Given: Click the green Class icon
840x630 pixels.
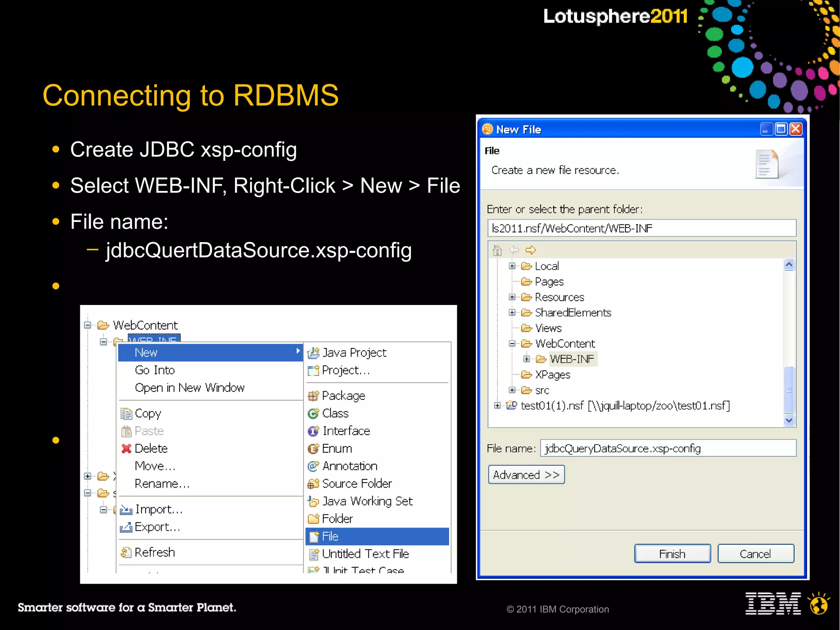Looking at the screenshot, I should 313,414.
